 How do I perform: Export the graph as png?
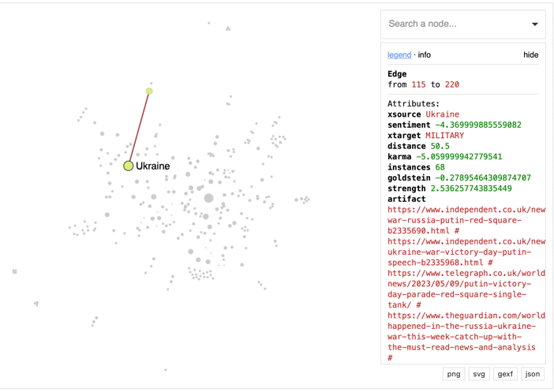point(454,374)
